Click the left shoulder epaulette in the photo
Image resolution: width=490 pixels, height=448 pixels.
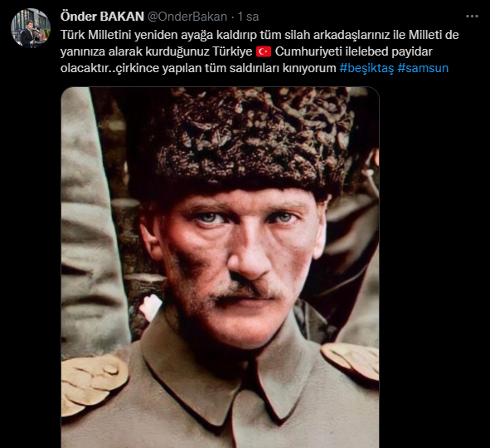94,383
